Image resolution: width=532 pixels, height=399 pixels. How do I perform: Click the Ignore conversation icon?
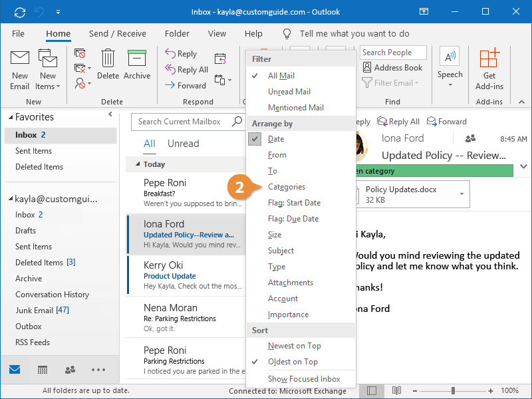(x=80, y=54)
